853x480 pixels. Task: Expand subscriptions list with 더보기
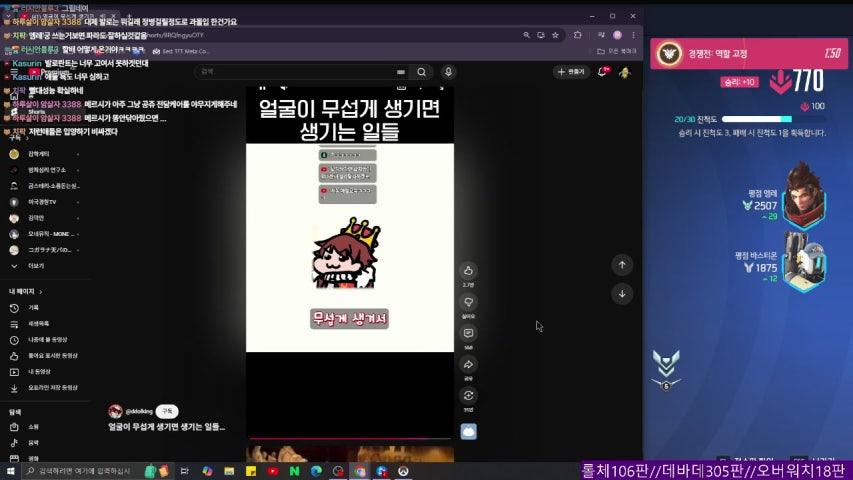(x=35, y=266)
